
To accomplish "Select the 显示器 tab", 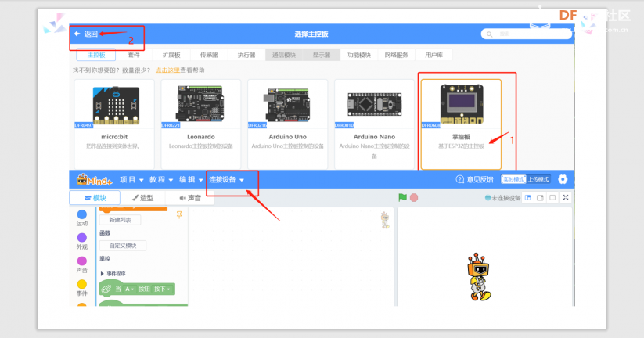I will 322,55.
